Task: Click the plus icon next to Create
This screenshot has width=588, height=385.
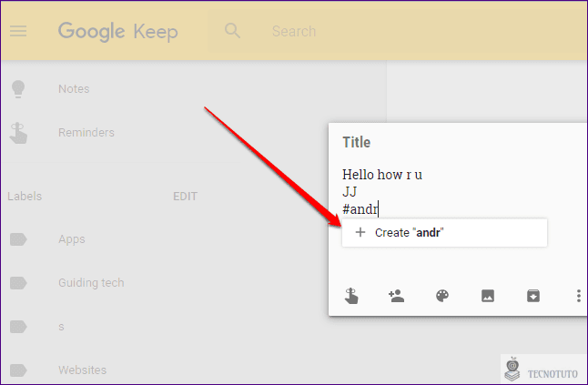Action: click(x=360, y=232)
